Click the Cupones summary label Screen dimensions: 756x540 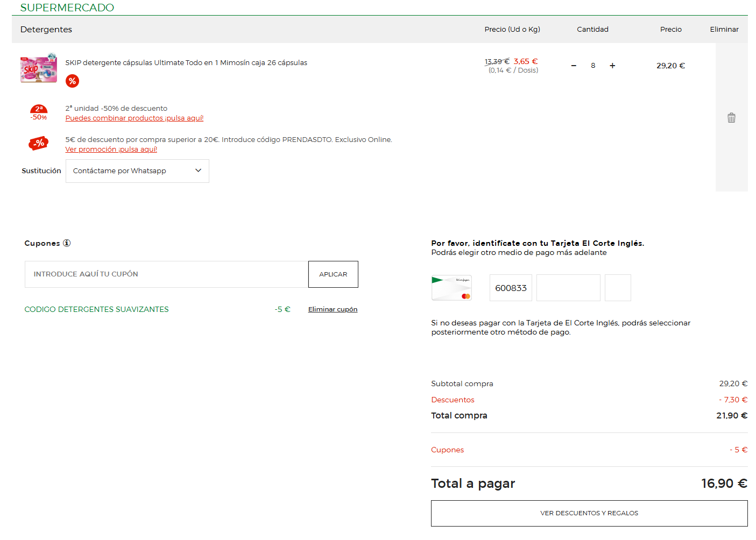tap(447, 450)
